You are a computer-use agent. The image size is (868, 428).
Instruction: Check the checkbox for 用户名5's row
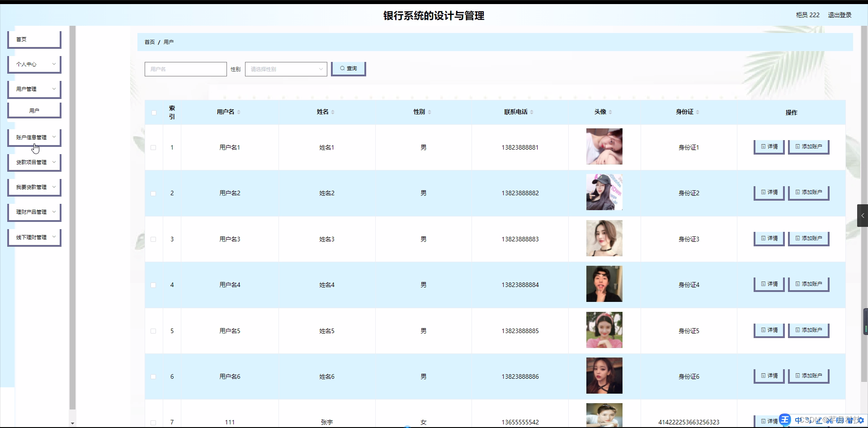click(x=153, y=331)
